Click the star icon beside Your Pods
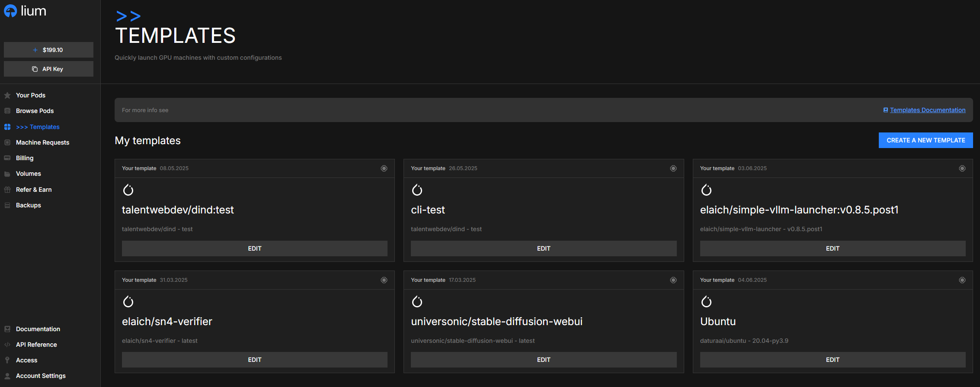 tap(7, 95)
